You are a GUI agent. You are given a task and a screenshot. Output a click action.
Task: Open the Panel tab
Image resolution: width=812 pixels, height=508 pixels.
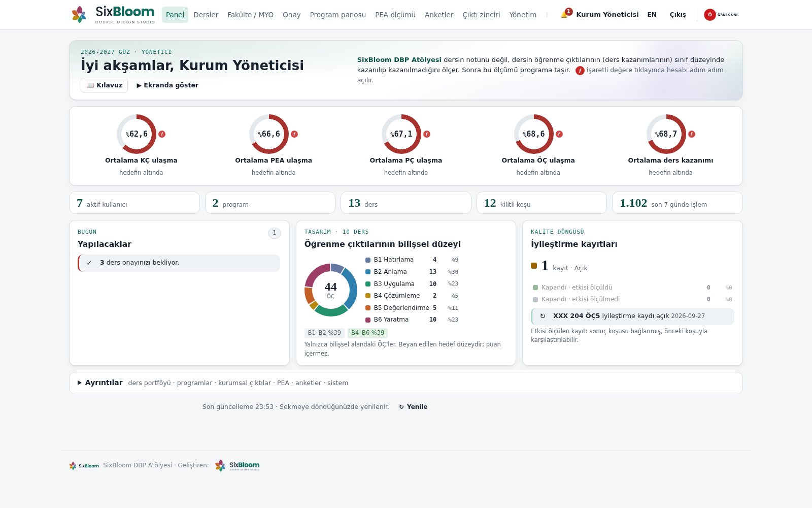point(175,15)
